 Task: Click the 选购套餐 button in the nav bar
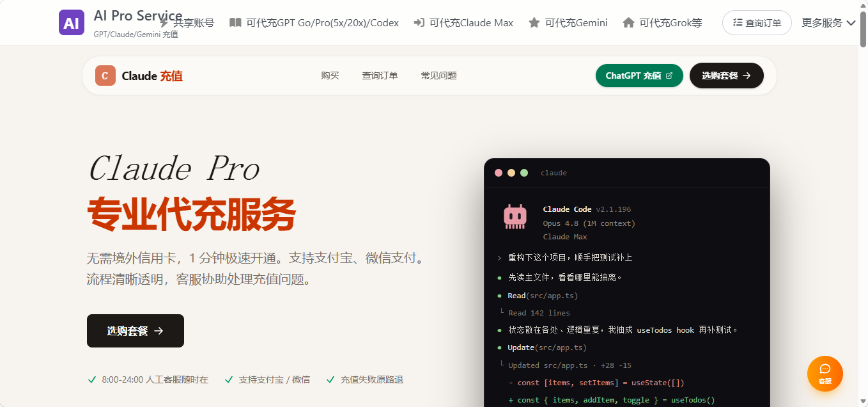(x=727, y=76)
